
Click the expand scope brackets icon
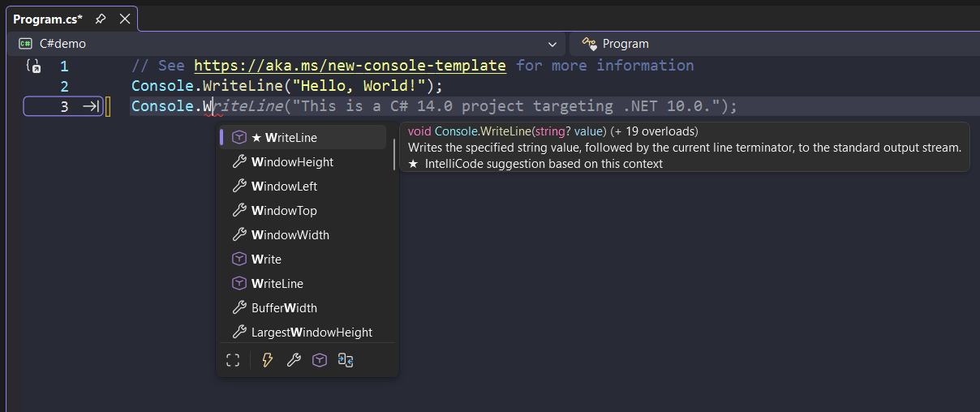233,360
